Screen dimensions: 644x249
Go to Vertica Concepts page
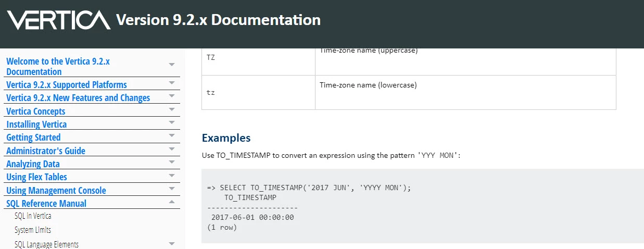(36, 111)
